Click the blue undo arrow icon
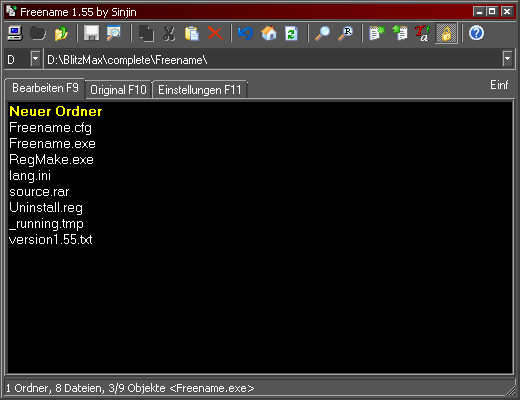 coord(245,33)
